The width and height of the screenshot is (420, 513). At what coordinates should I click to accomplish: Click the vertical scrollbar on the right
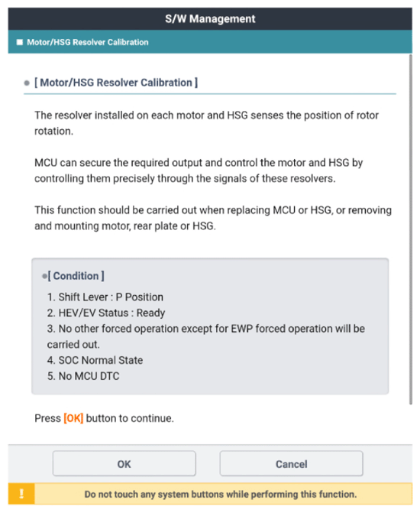pyautogui.click(x=411, y=229)
